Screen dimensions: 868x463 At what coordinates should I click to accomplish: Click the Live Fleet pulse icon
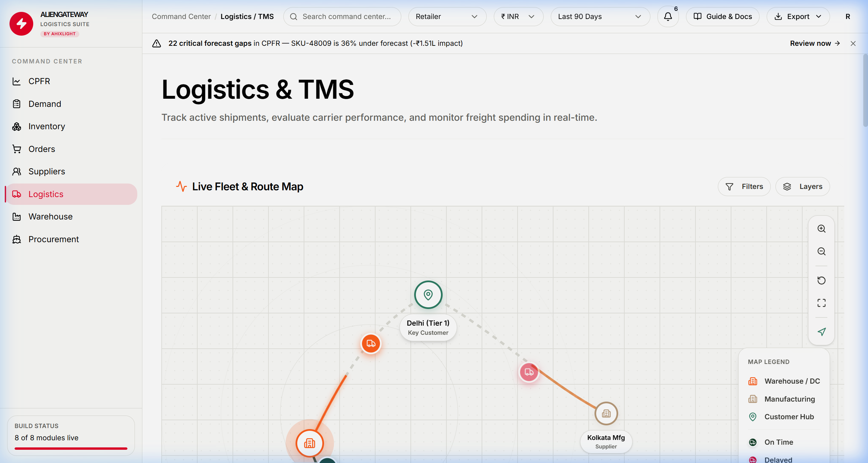coord(181,186)
